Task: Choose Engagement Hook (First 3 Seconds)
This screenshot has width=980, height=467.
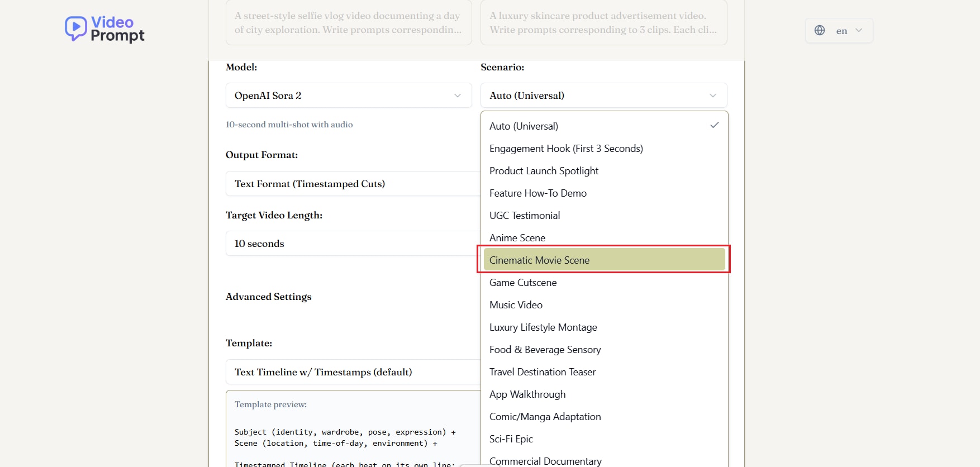Action: [566, 149]
